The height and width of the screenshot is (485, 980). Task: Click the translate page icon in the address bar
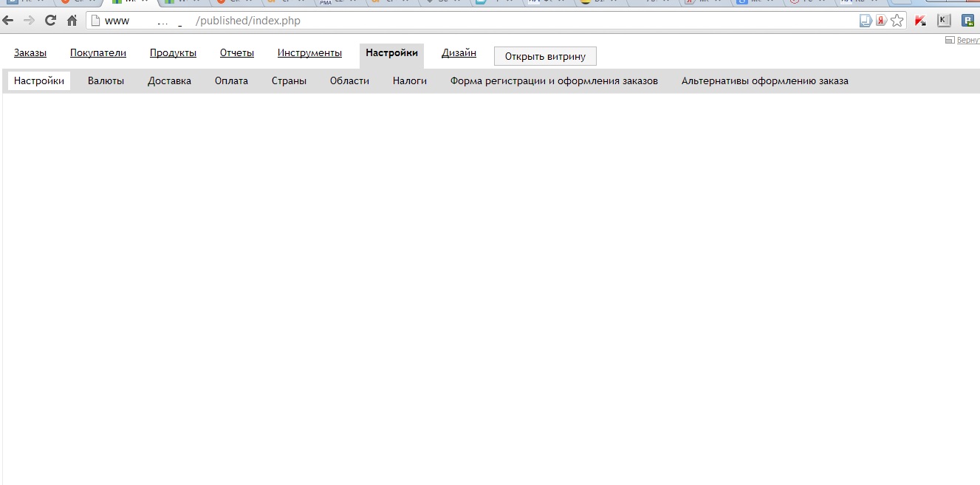pyautogui.click(x=866, y=21)
